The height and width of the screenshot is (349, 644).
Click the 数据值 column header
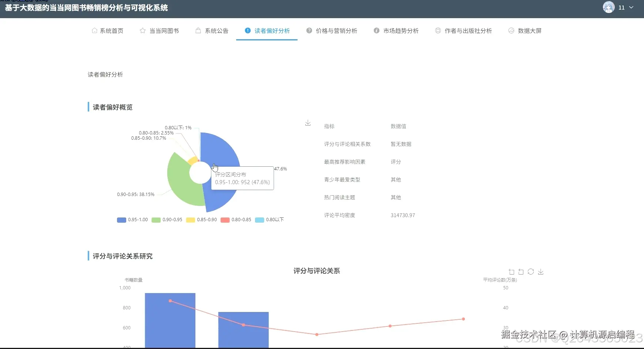[x=398, y=126]
